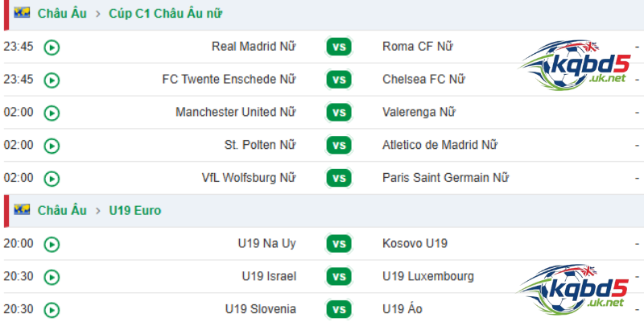Click play icon for FC Twente Enschede match
The image size is (644, 322).
click(x=52, y=80)
